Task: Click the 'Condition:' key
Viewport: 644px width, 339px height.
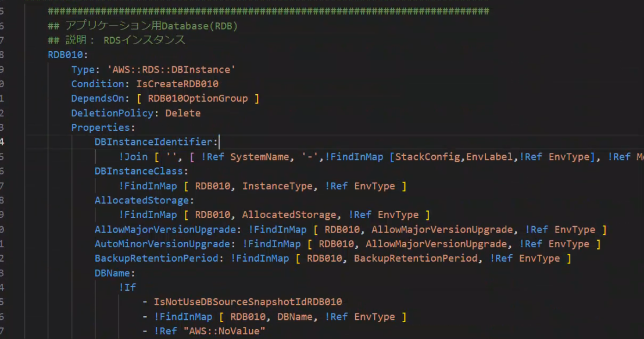Action: [x=100, y=84]
